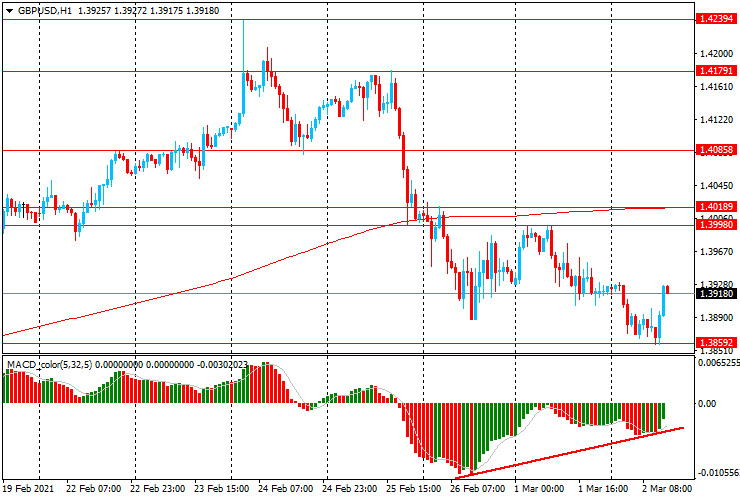Click the 22 Feb 07:00 time label
The height and width of the screenshot is (500, 740).
93,488
